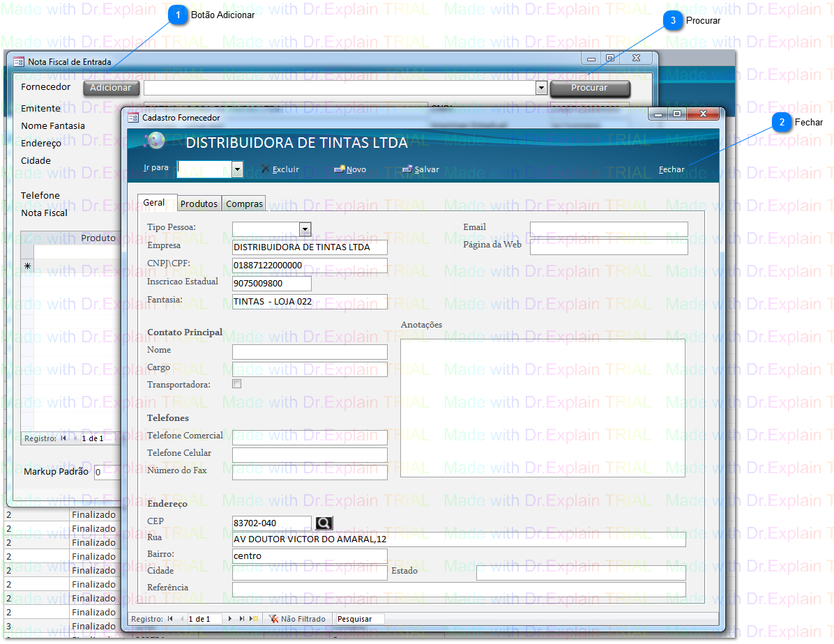Go to first record in Cadastro Fornecedor navigator
The height and width of the screenshot is (644, 834).
pyautogui.click(x=170, y=619)
